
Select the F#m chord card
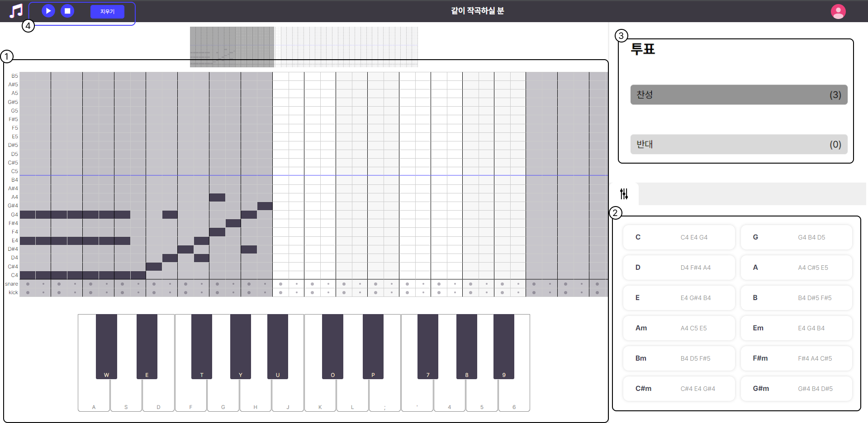click(796, 358)
